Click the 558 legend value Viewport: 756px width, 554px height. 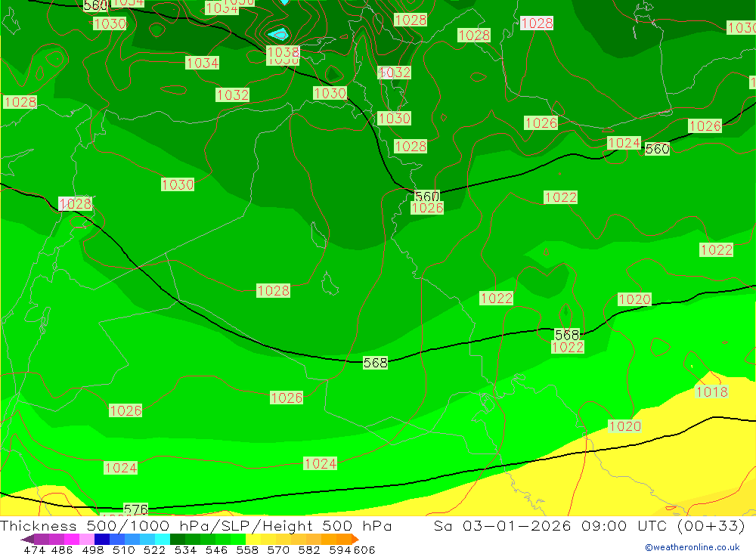(x=247, y=549)
